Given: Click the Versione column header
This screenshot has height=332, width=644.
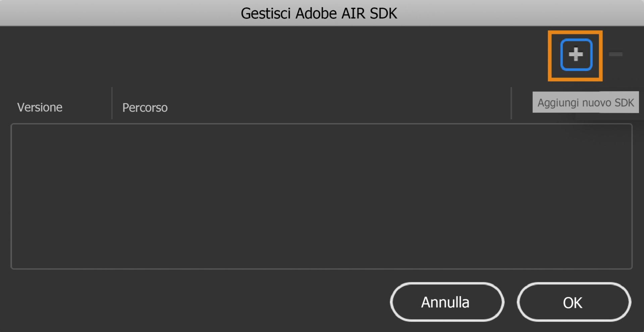Looking at the screenshot, I should click(x=40, y=107).
